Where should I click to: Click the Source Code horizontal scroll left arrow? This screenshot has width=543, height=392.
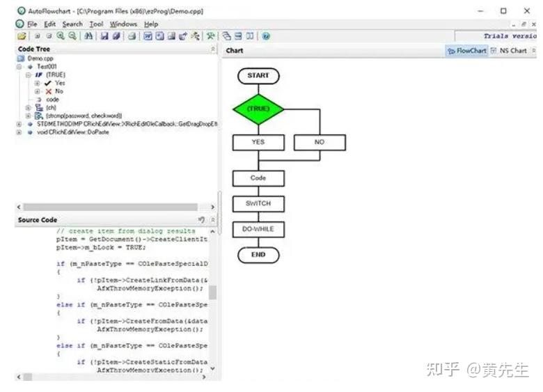pos(19,377)
